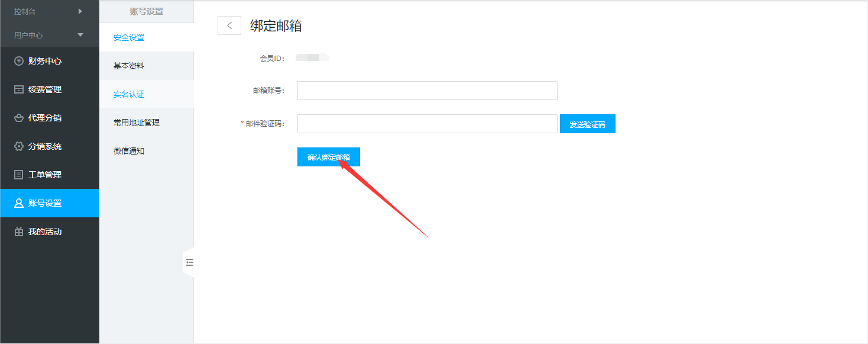The height and width of the screenshot is (344, 868).
Task: Click the 确认绑定邮箱 button
Action: [328, 157]
